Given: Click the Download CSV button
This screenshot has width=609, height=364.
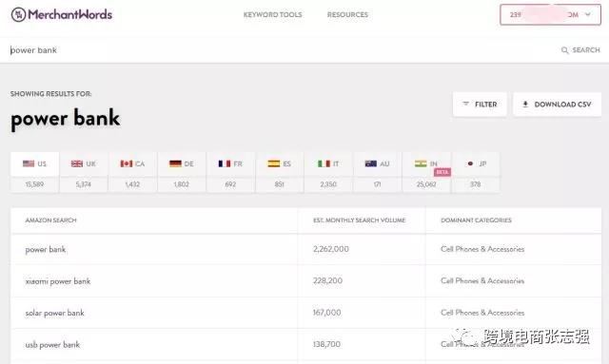Looking at the screenshot, I should pyautogui.click(x=557, y=105).
